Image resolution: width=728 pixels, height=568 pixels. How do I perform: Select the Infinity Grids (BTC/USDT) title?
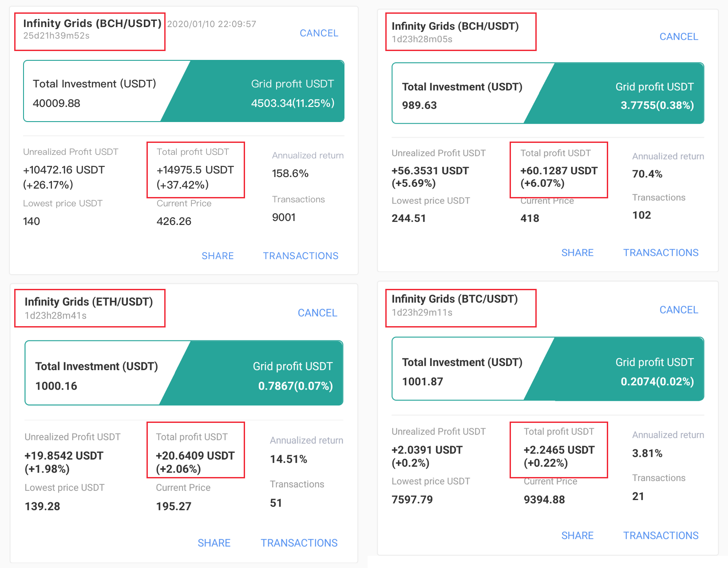coord(454,299)
